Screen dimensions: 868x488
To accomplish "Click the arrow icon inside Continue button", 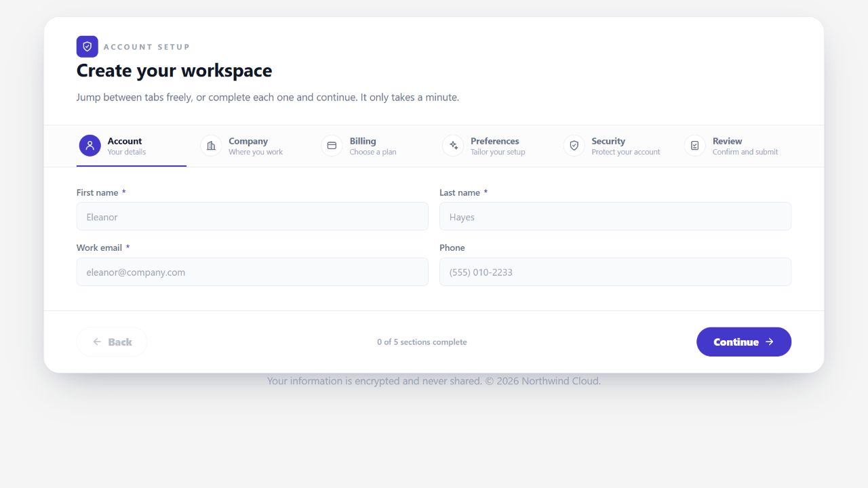I will 770,342.
